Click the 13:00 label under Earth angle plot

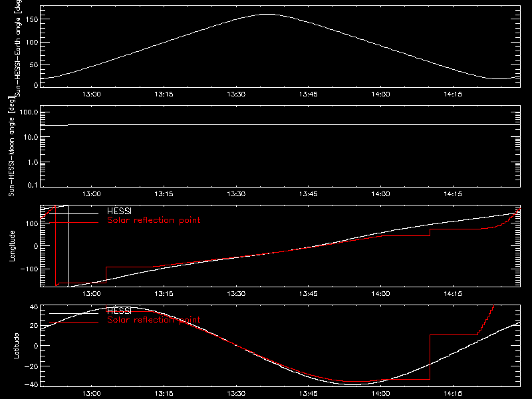[x=92, y=94]
